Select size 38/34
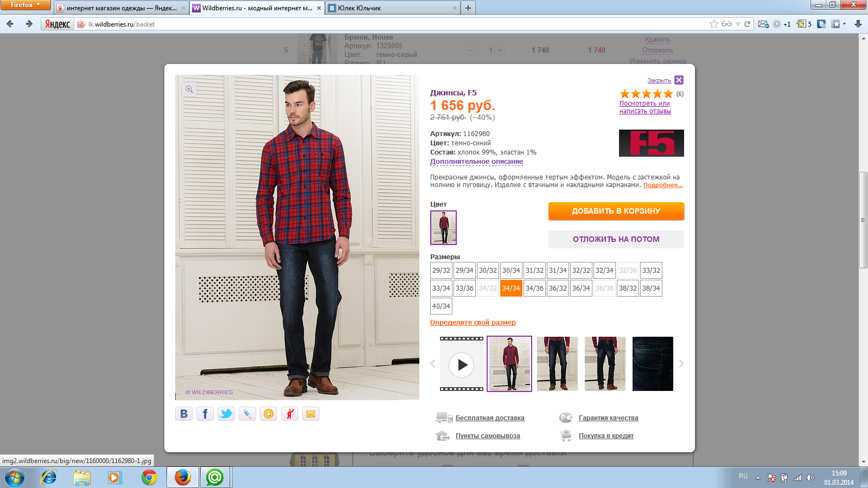Viewport: 868px width, 488px height. [651, 288]
